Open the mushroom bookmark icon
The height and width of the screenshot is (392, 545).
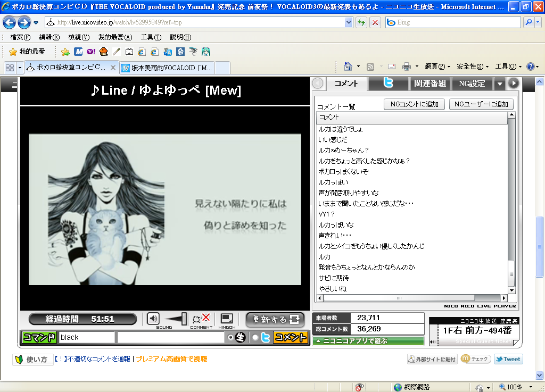(x=104, y=52)
